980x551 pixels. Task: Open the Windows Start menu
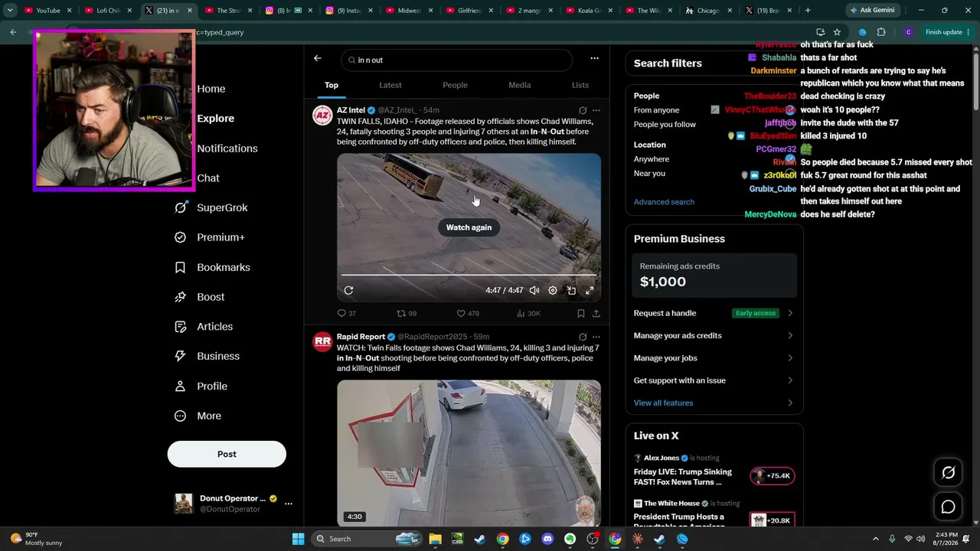(299, 539)
